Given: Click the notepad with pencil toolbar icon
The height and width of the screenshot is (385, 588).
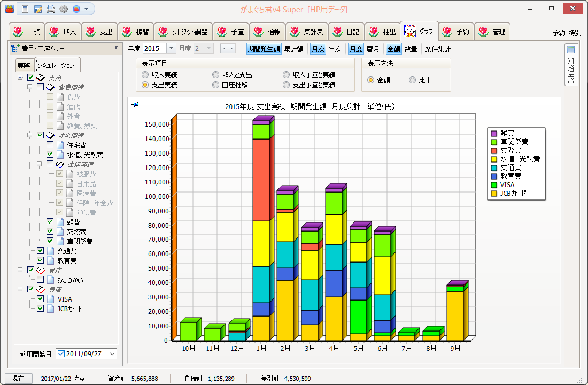Looking at the screenshot, I should coord(38,9).
